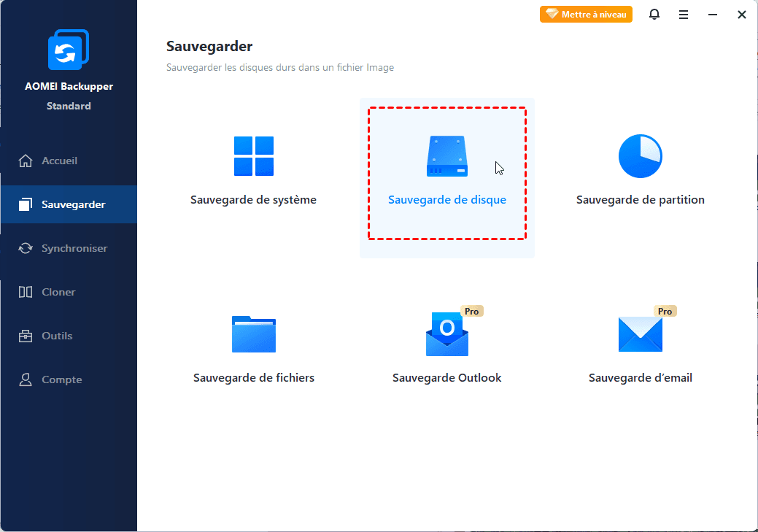
Task: Click the pie chart partition backup icon
Action: click(x=640, y=155)
